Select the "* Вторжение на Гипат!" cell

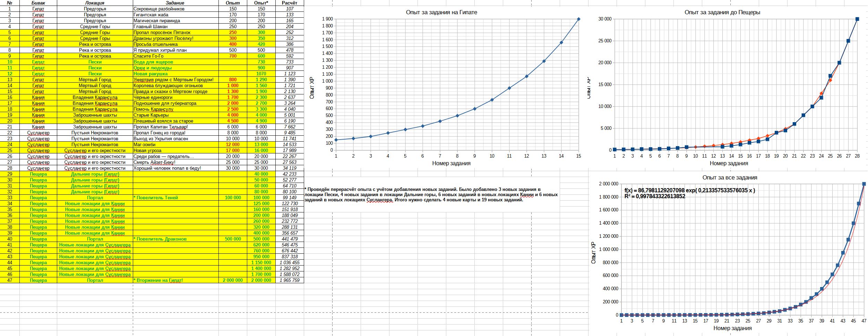coord(158,280)
